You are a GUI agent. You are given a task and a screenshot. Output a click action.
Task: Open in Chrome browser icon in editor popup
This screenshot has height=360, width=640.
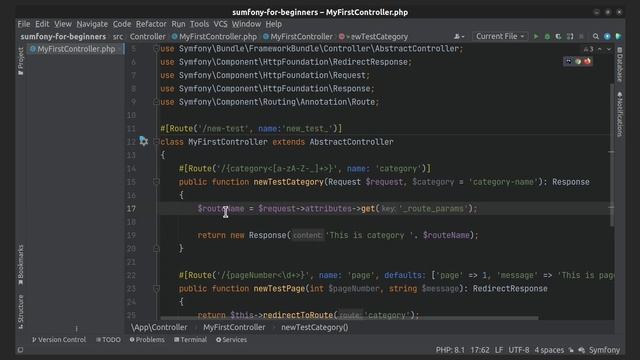click(x=578, y=61)
